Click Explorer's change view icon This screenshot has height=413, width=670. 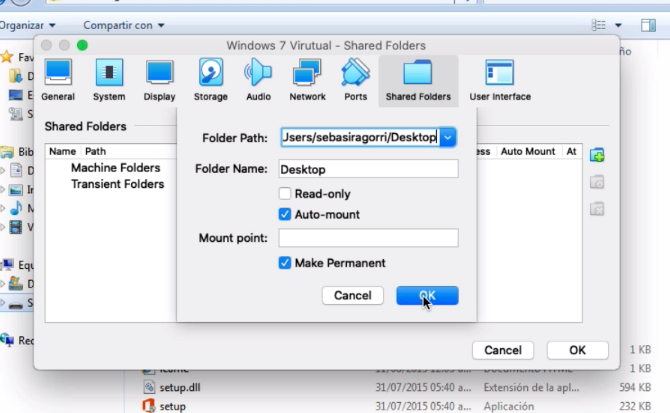point(598,25)
